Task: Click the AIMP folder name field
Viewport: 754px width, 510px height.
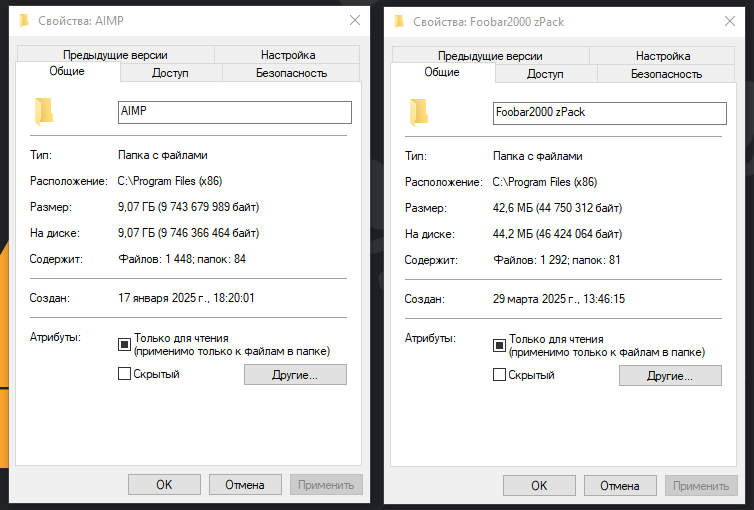Action: pyautogui.click(x=235, y=112)
